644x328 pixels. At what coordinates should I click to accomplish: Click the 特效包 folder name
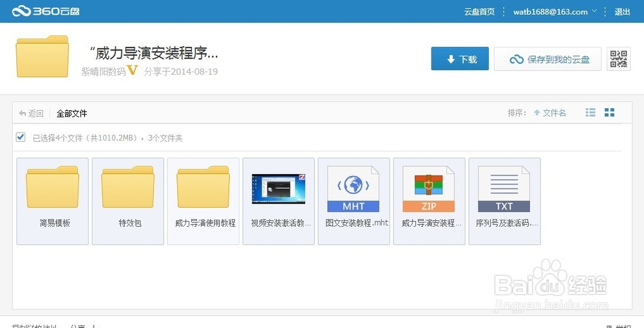(x=130, y=223)
